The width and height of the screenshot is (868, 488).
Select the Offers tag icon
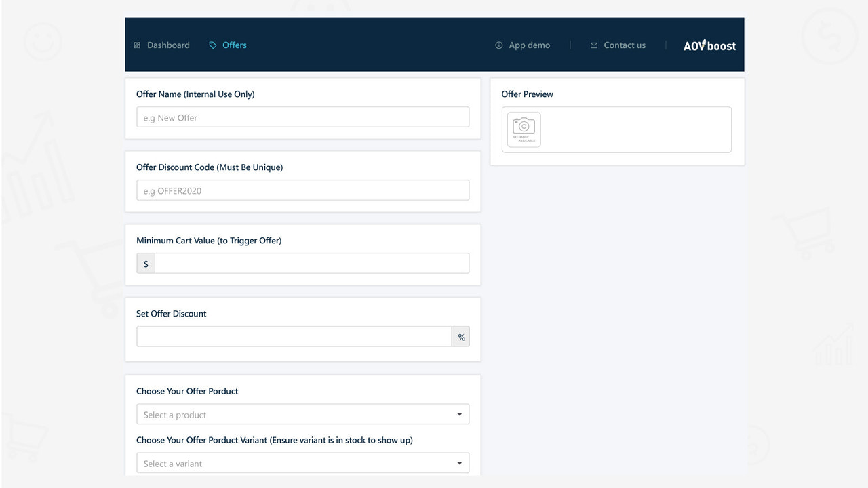214,45
